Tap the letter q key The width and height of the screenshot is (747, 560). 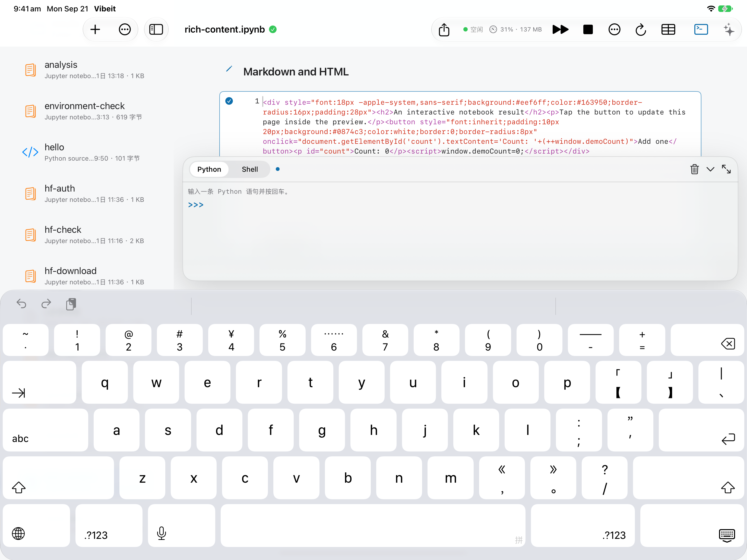[105, 382]
